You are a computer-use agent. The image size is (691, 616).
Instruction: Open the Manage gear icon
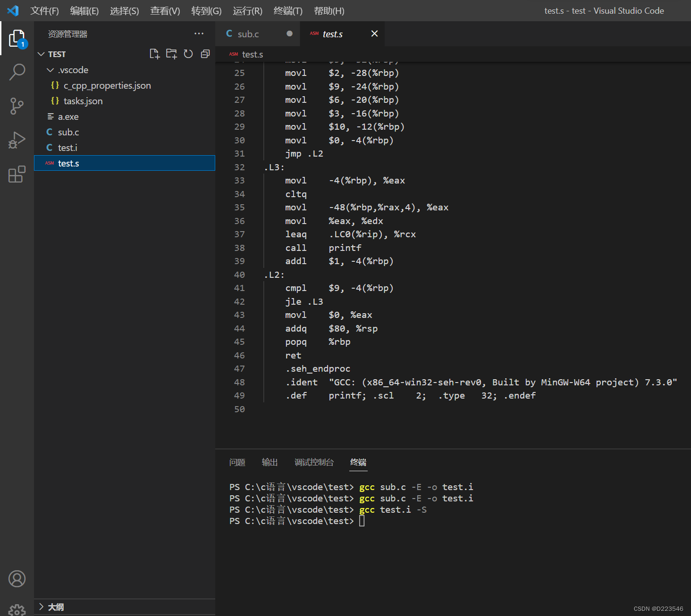point(17,610)
